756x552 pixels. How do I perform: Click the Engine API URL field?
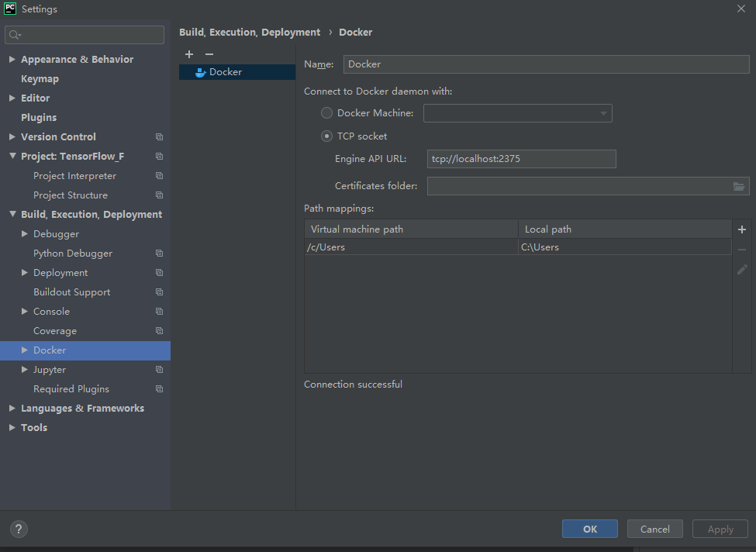tap(521, 159)
